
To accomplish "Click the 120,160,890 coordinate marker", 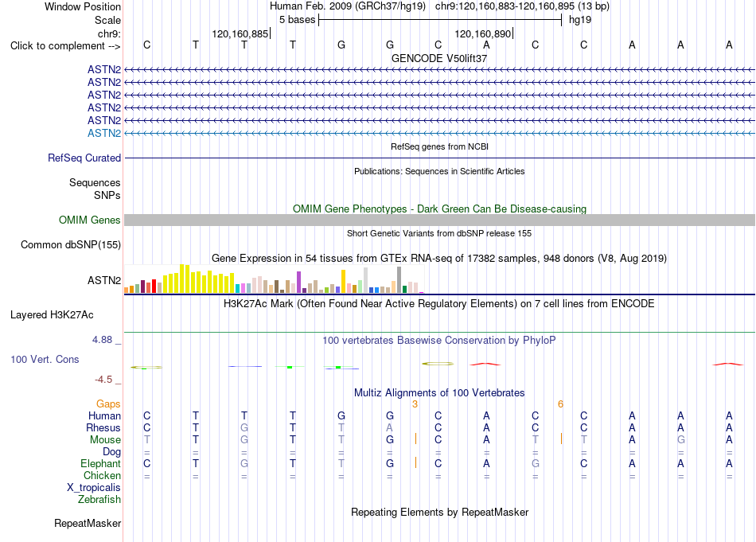I will (482, 33).
